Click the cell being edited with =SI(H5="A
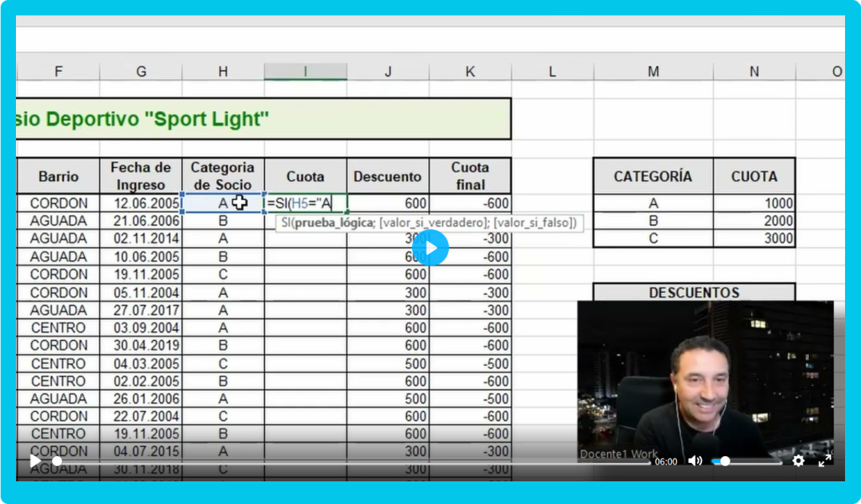This screenshot has height=504, width=861. 305,203
